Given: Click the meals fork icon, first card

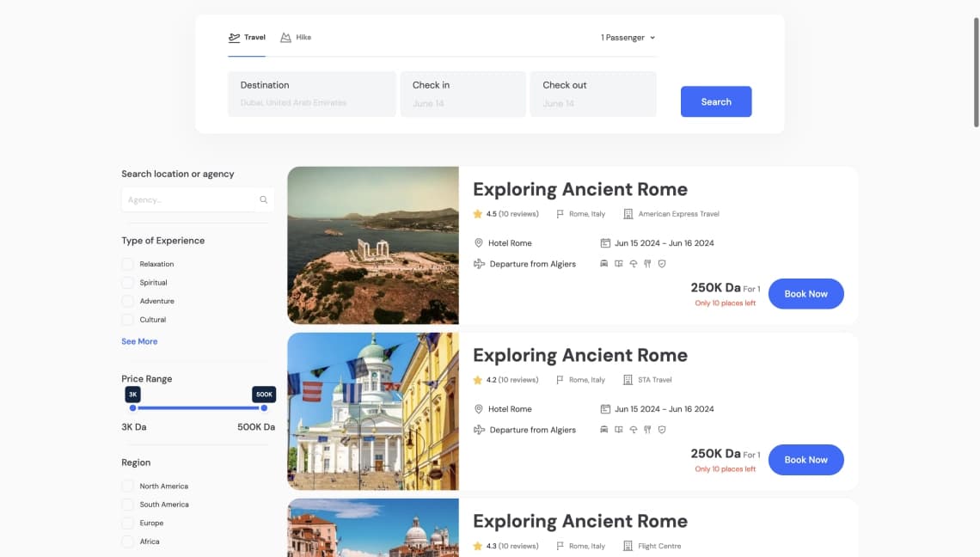Looking at the screenshot, I should point(647,264).
